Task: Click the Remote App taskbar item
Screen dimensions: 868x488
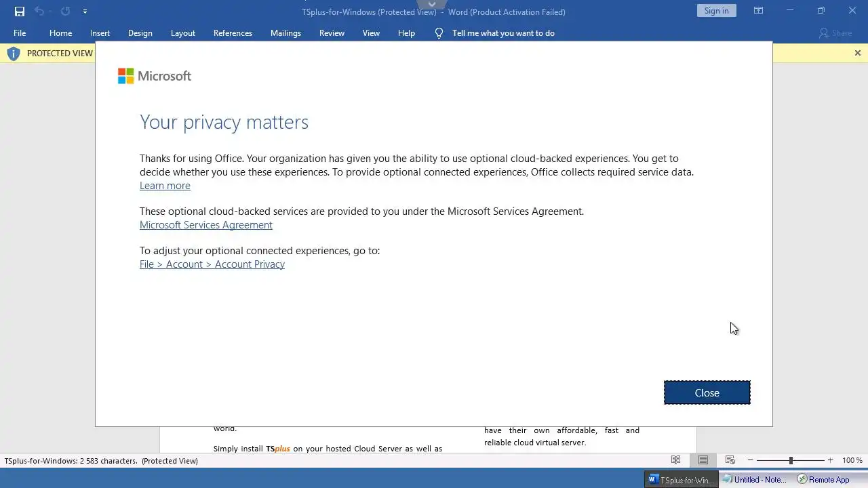Action: click(823, 479)
